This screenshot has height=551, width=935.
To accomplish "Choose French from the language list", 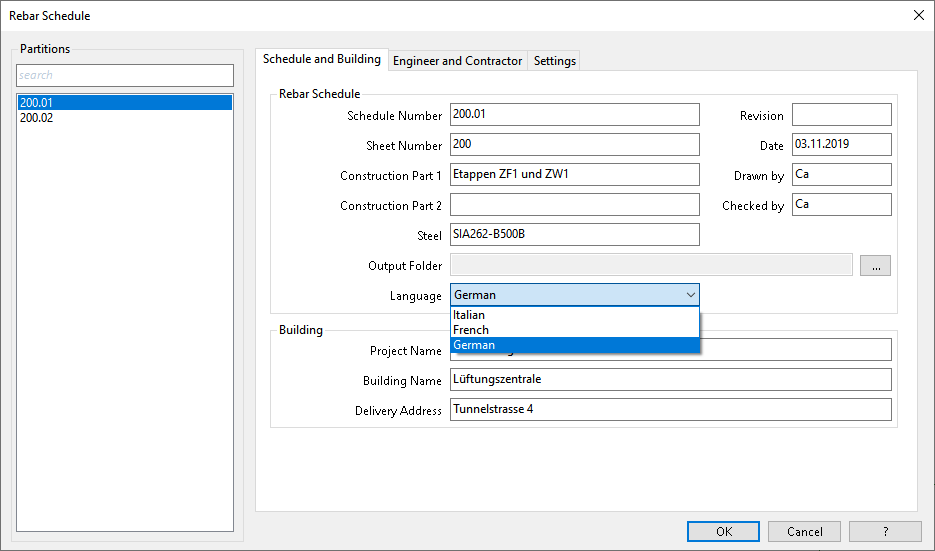I will point(575,330).
